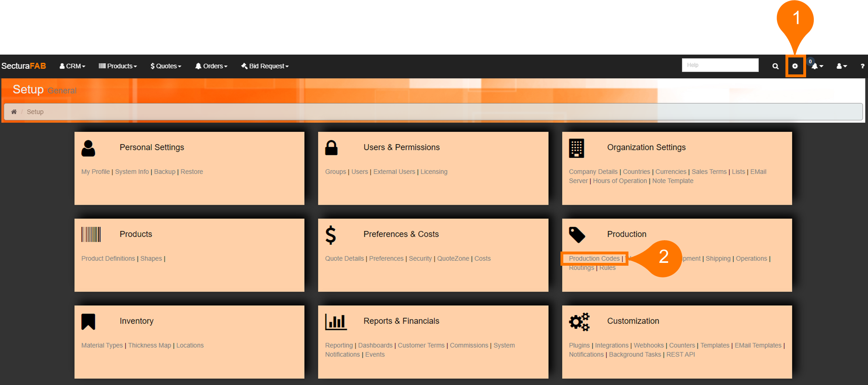Screen dimensions: 868x385
Task: Click the Reports & Financials chart icon
Action: coord(336,322)
